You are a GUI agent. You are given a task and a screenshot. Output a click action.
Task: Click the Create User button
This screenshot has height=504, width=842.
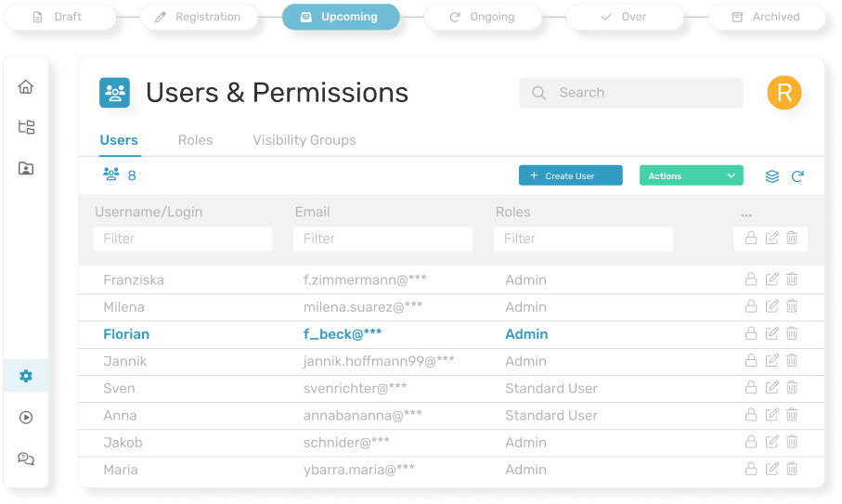pos(570,175)
